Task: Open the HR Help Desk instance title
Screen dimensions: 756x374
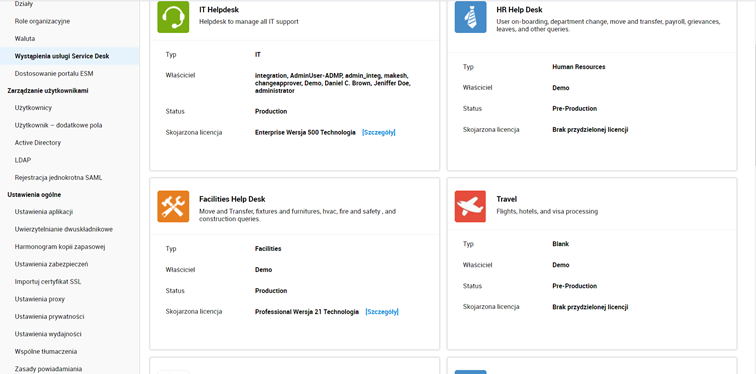Action: coord(519,10)
